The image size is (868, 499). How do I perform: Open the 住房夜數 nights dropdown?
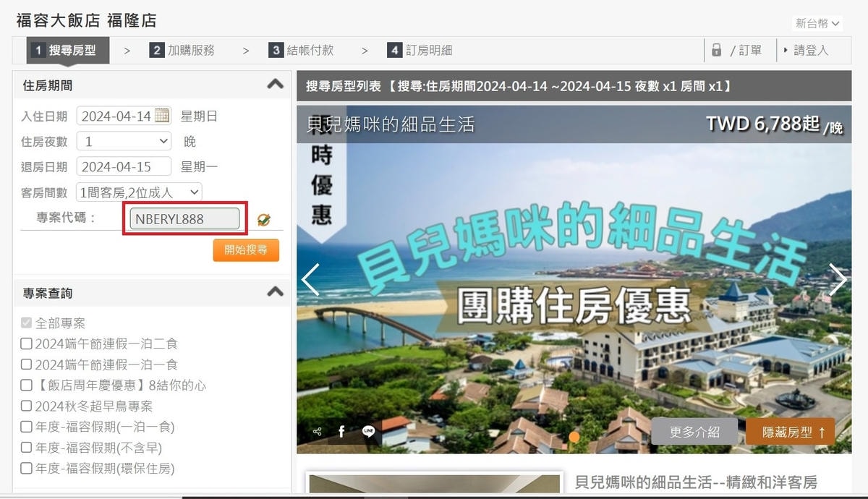click(123, 141)
